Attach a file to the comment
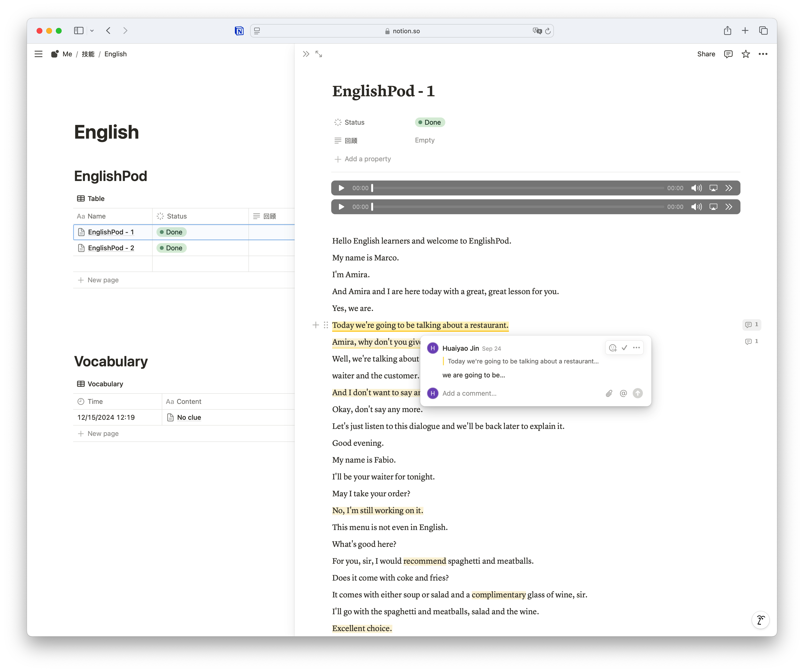This screenshot has height=672, width=804. pyautogui.click(x=609, y=393)
